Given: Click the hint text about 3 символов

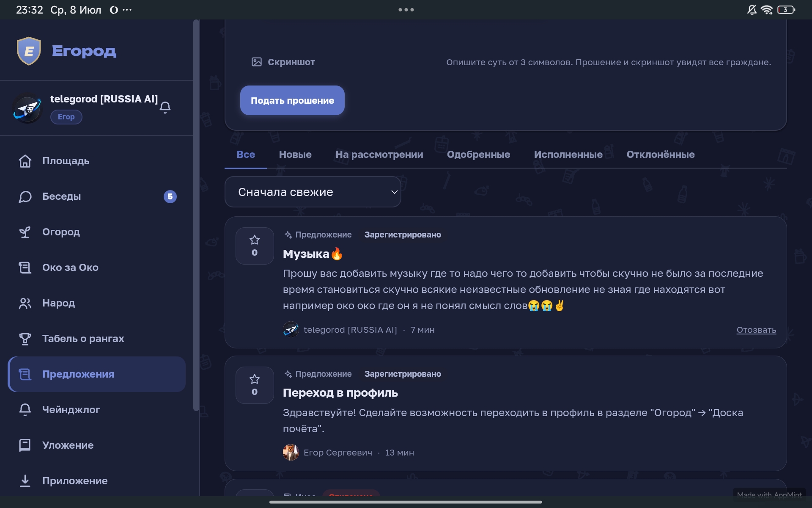Looking at the screenshot, I should [609, 62].
